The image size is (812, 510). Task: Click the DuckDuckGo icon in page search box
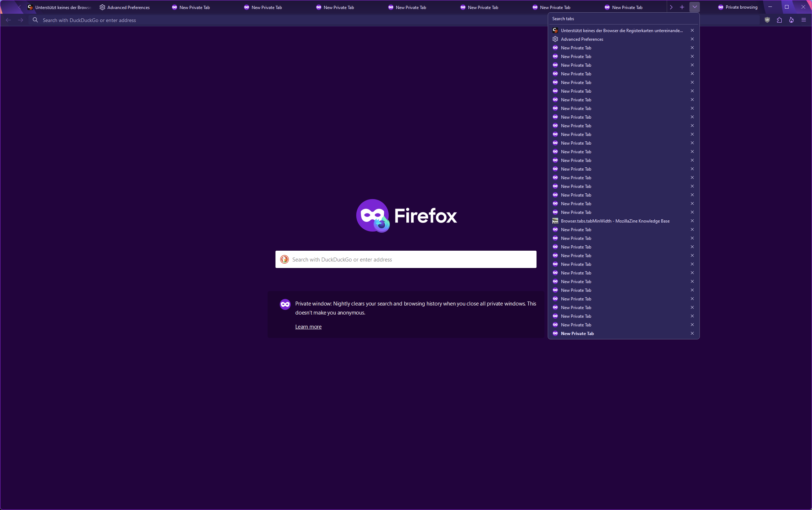[x=284, y=259]
